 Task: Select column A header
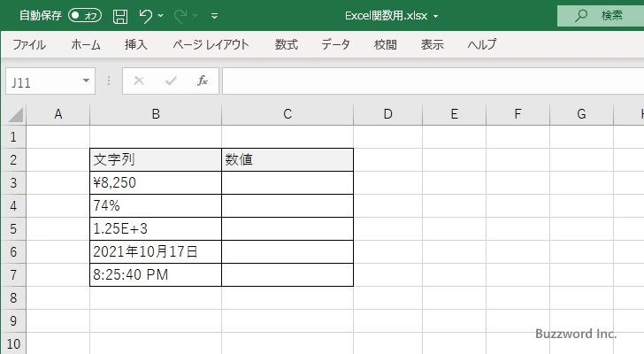(57, 114)
